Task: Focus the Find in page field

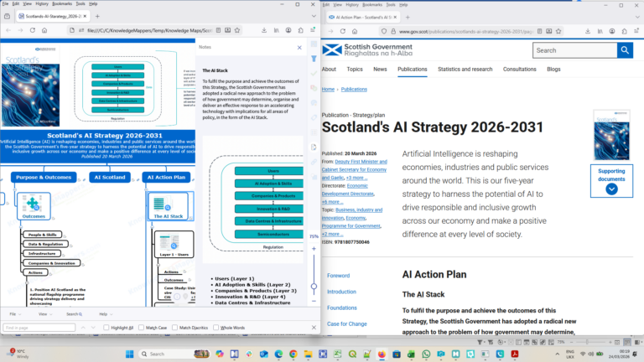Action: coord(39,328)
